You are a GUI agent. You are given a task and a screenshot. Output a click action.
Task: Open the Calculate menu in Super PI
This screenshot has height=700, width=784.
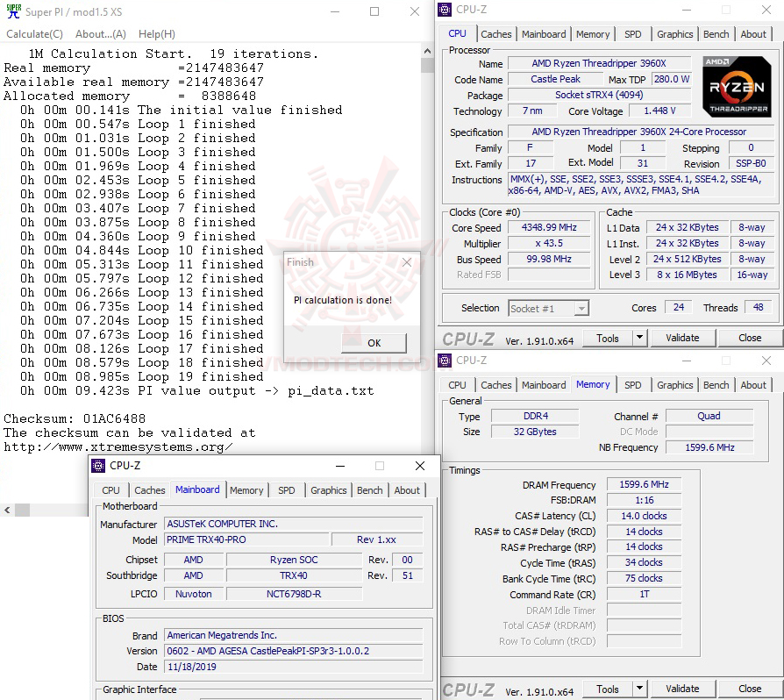pyautogui.click(x=33, y=33)
